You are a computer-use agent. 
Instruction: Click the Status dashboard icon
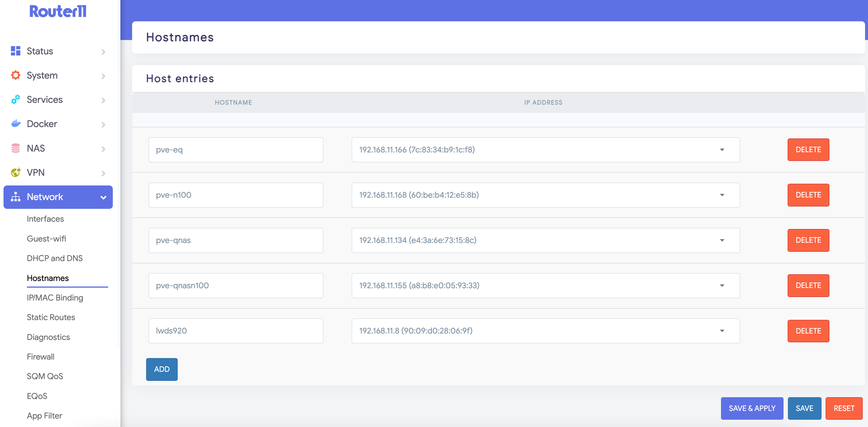coord(15,51)
